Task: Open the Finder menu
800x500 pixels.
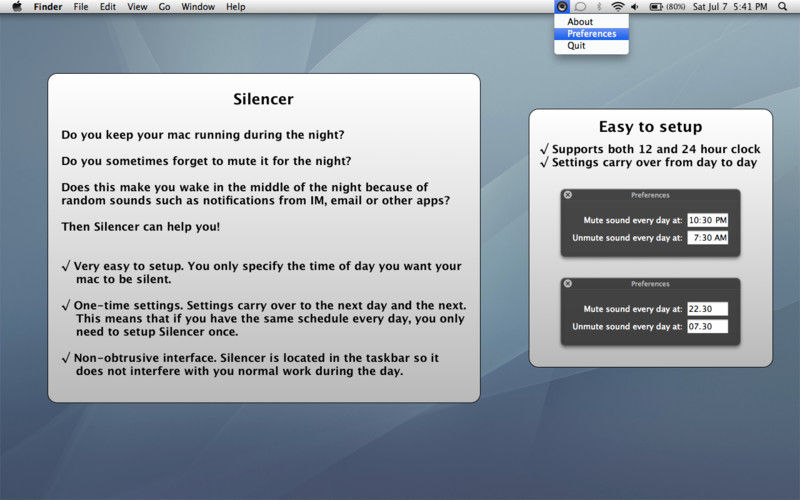Action: click(48, 7)
